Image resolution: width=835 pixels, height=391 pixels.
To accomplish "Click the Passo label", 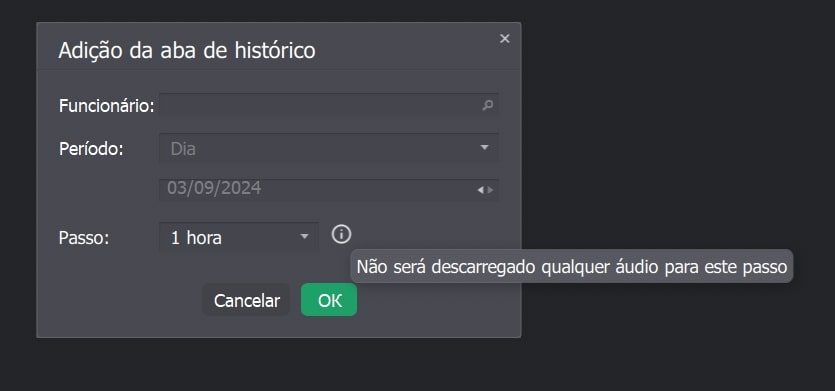I will 84,238.
